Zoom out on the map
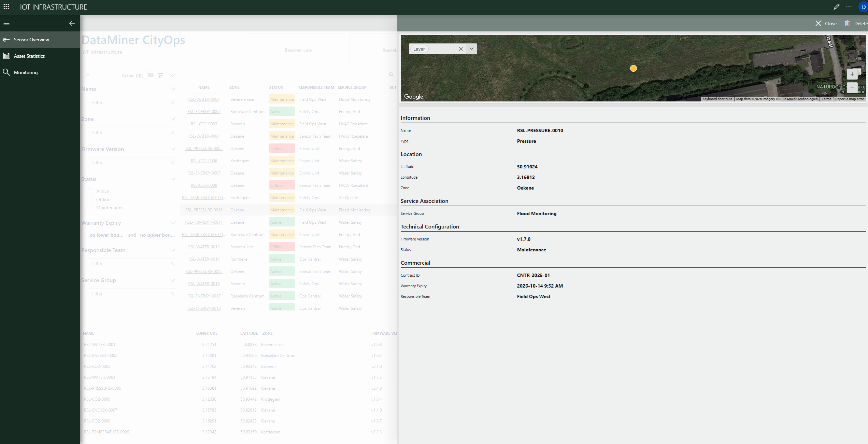 [852, 88]
